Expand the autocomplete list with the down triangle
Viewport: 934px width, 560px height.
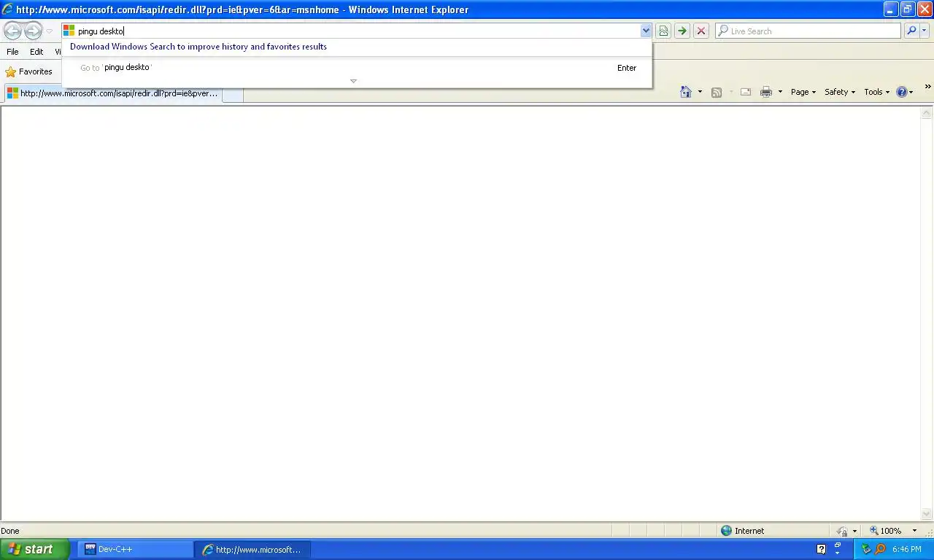click(353, 81)
